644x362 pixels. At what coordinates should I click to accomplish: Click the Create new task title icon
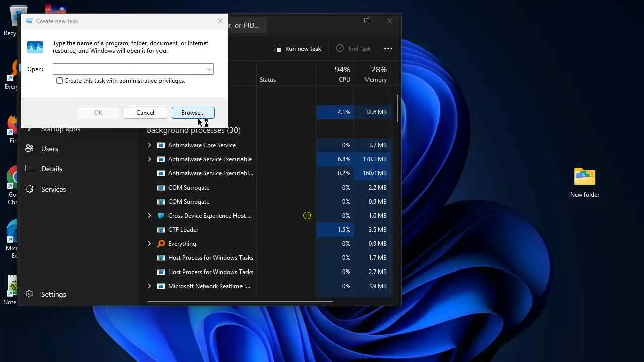tap(29, 21)
